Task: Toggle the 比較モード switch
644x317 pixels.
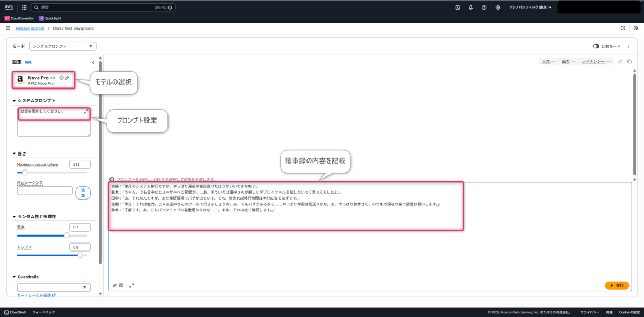Action: 596,46
